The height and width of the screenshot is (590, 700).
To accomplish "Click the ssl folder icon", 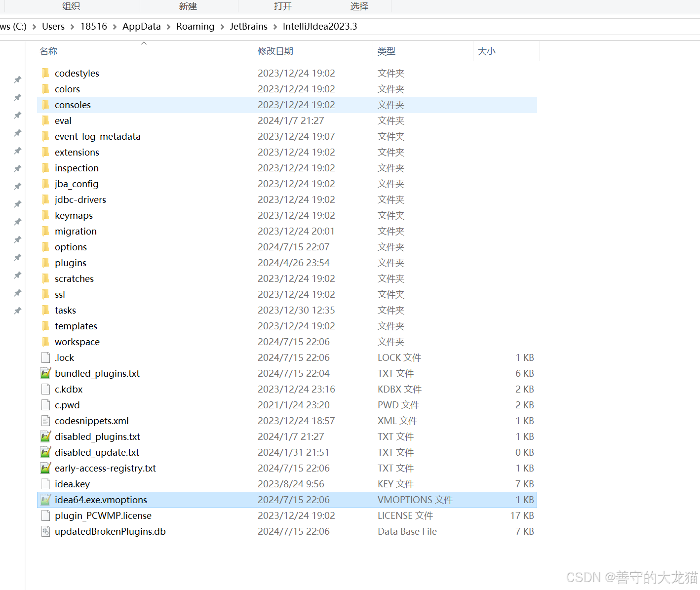I will (x=45, y=294).
